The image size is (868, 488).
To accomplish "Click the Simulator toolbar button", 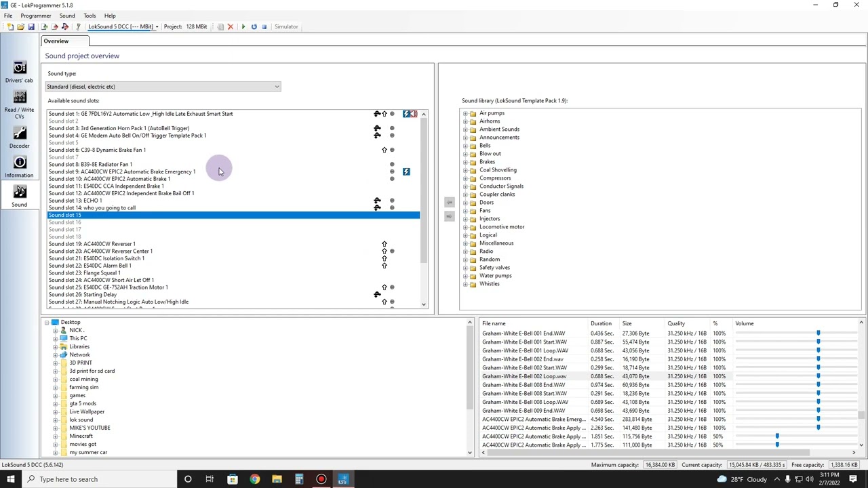I will coord(286,26).
